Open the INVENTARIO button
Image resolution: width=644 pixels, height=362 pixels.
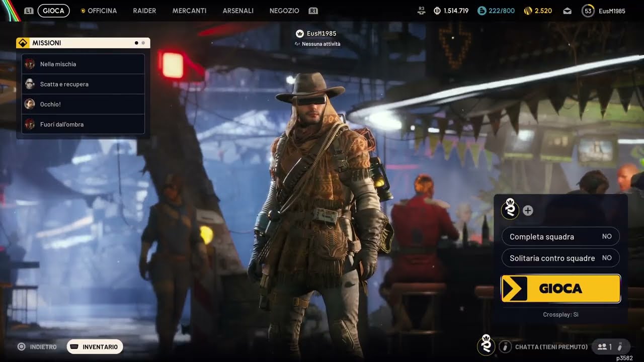pos(95,347)
